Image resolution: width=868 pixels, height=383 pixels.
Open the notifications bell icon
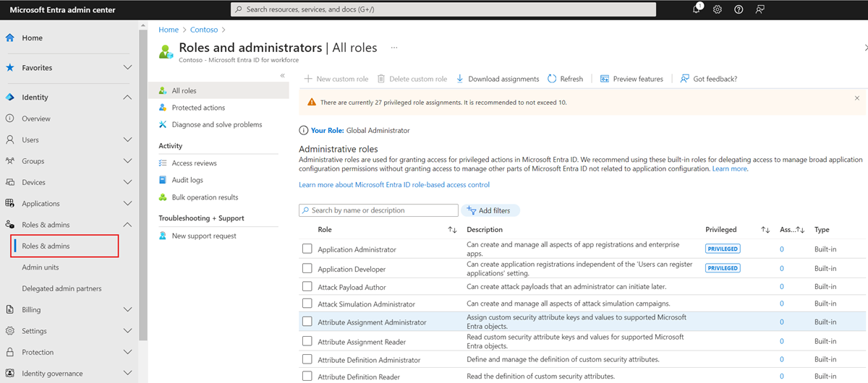[x=696, y=9]
